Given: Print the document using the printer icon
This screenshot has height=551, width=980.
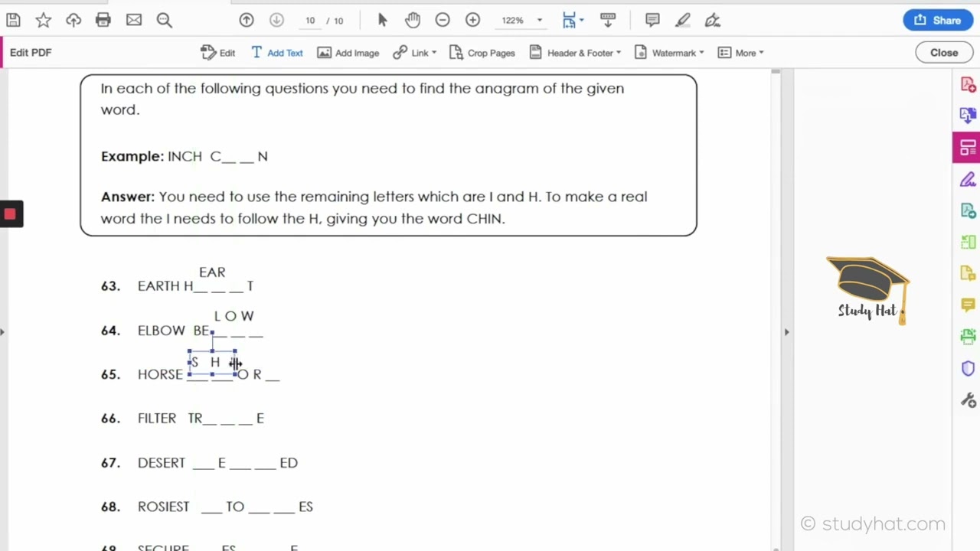Looking at the screenshot, I should (103, 21).
